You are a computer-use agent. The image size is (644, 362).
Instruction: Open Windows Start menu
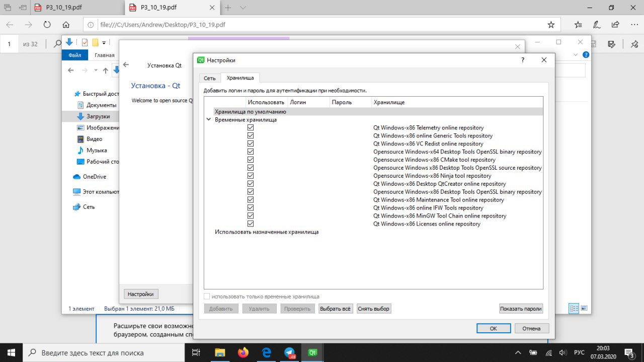pos(11,352)
